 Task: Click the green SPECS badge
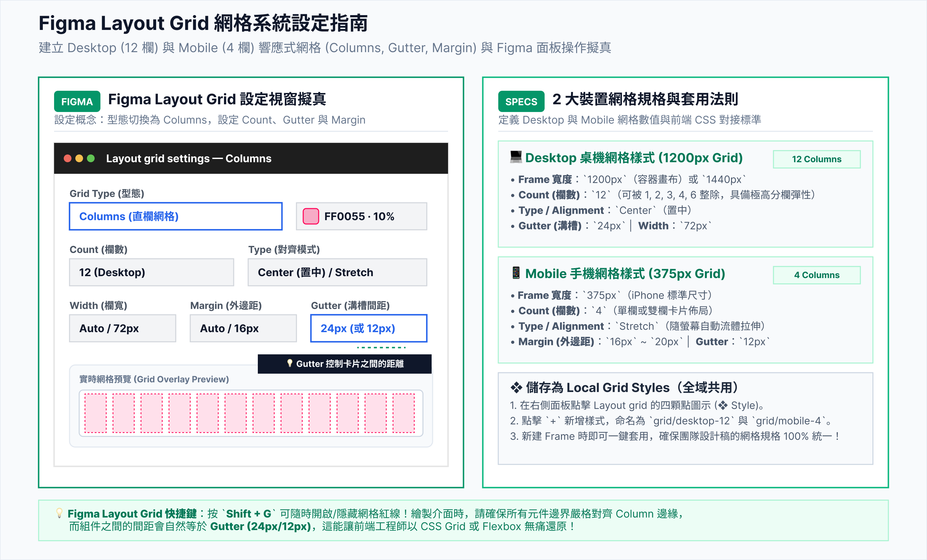click(521, 101)
